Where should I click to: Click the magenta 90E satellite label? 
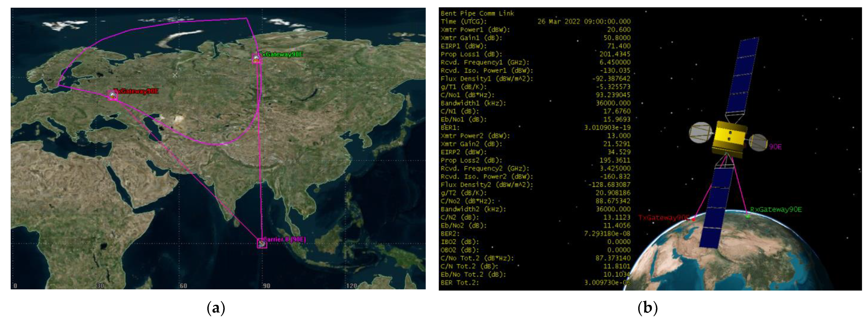775,147
